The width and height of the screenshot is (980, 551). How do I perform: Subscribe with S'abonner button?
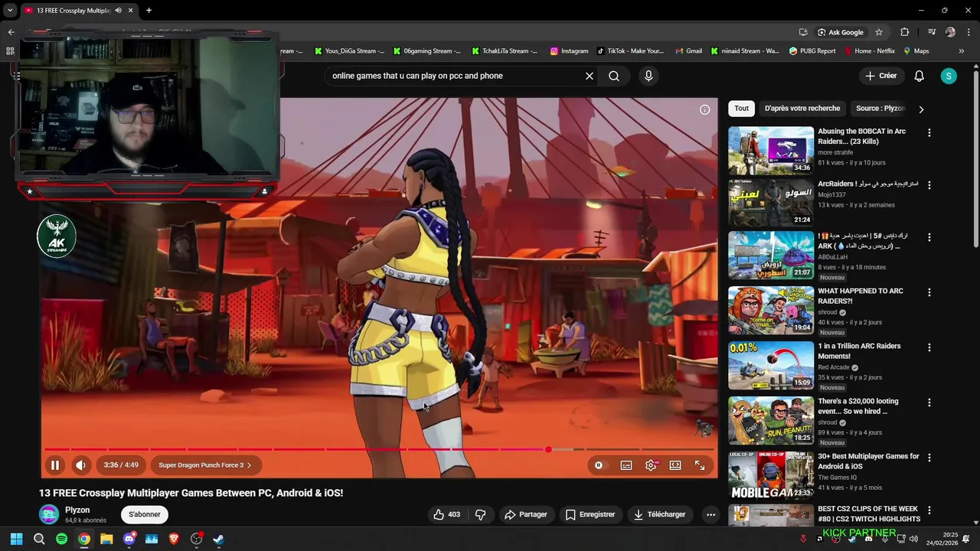(145, 514)
